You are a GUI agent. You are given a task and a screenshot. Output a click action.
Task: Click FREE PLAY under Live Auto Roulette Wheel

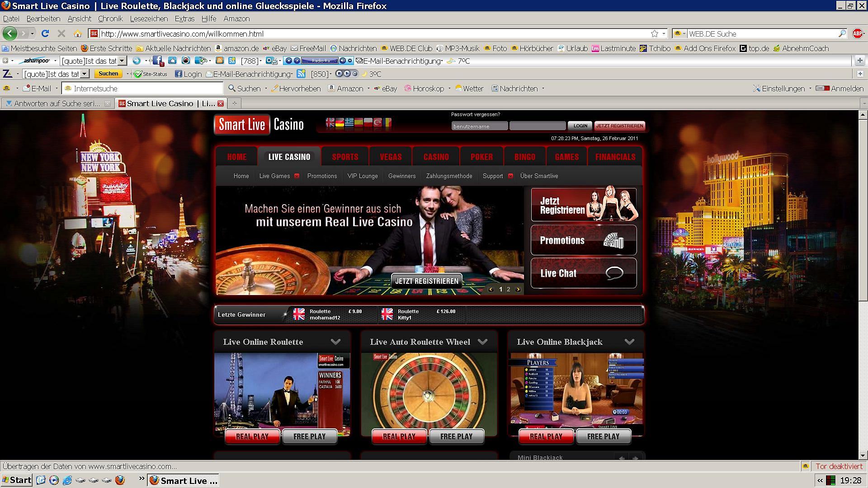tap(456, 436)
